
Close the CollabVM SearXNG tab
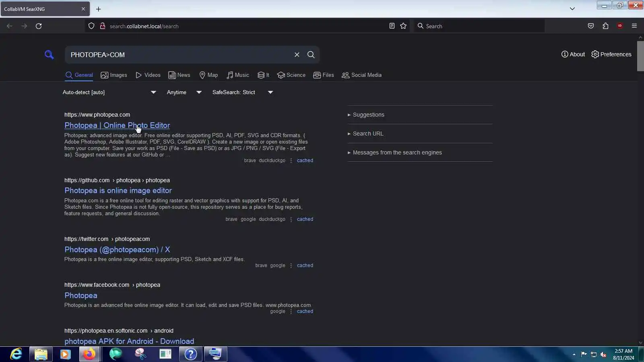83,9
